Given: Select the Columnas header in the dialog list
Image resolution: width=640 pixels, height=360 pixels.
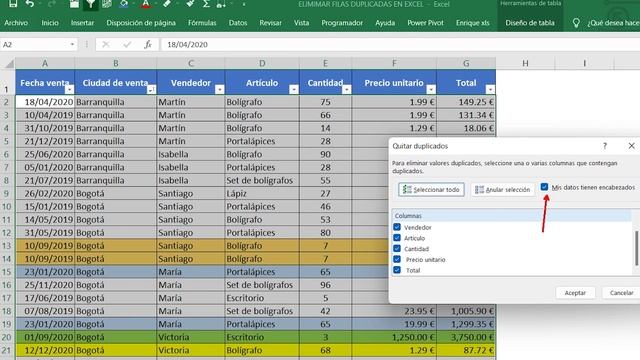Looking at the screenshot, I should click(511, 216).
